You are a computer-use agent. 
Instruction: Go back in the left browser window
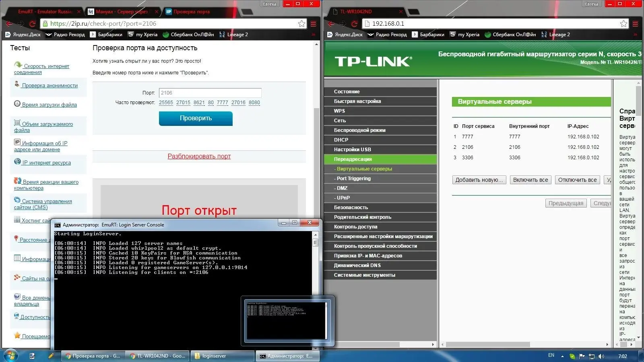point(9,24)
